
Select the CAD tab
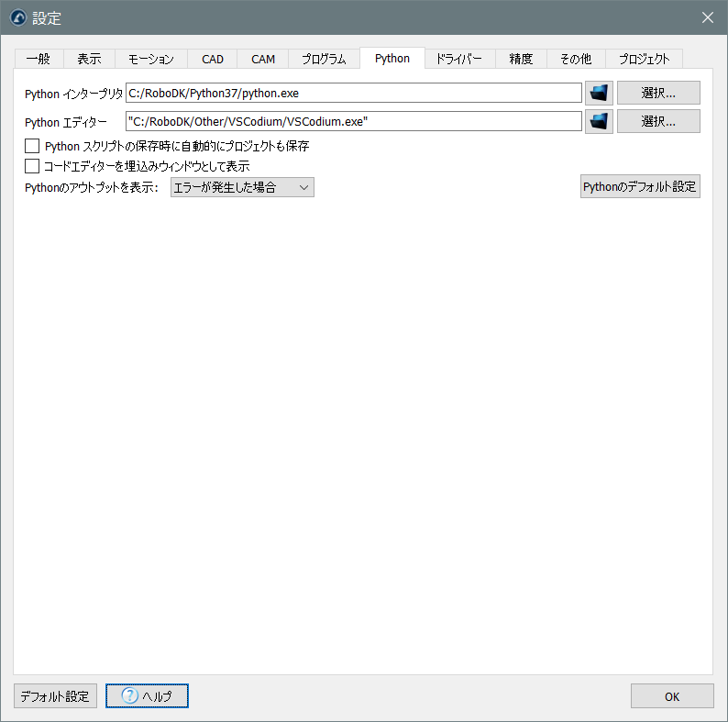pos(212,59)
